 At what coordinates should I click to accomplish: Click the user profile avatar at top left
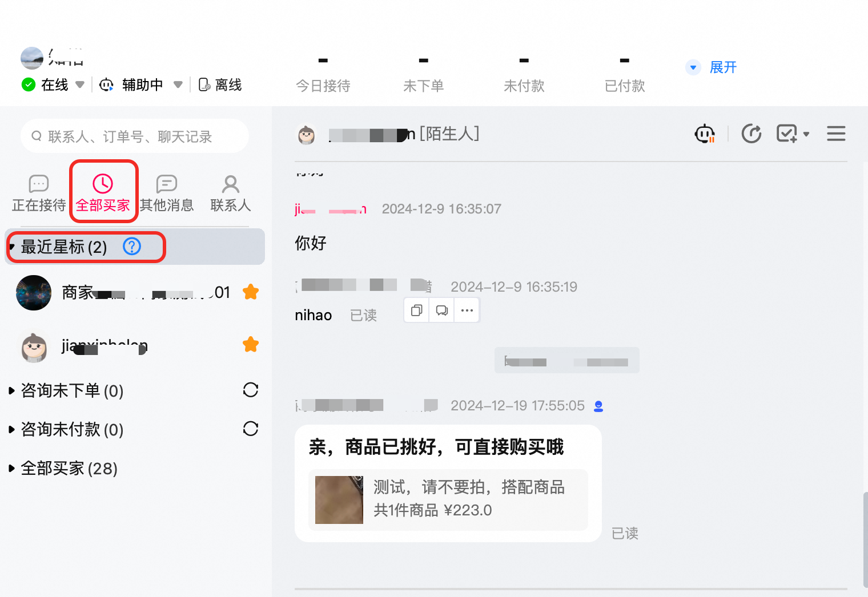tap(32, 58)
